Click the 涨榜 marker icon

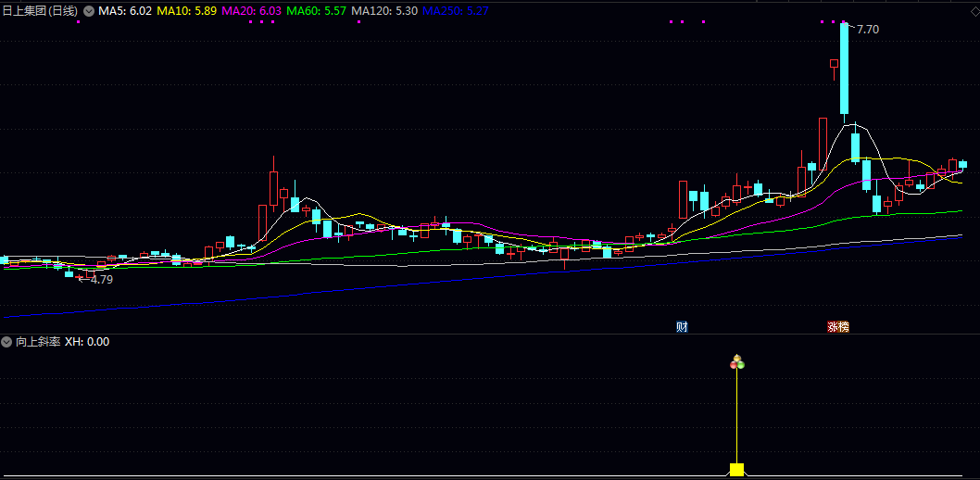click(838, 326)
